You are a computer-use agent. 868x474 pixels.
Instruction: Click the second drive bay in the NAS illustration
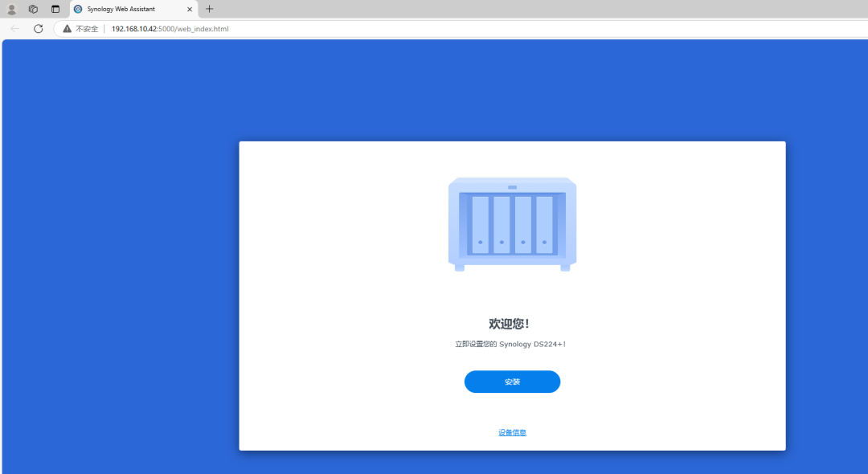click(502, 225)
